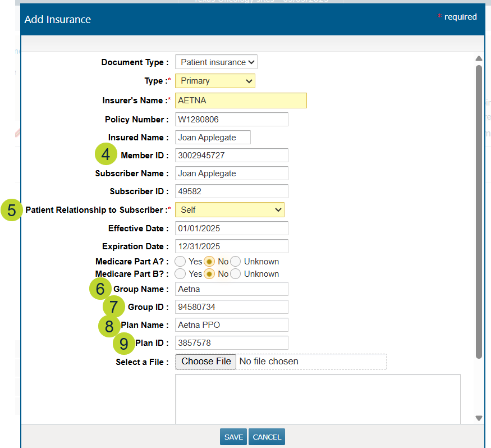Expand the Type dropdown showing Primary

(x=215, y=81)
